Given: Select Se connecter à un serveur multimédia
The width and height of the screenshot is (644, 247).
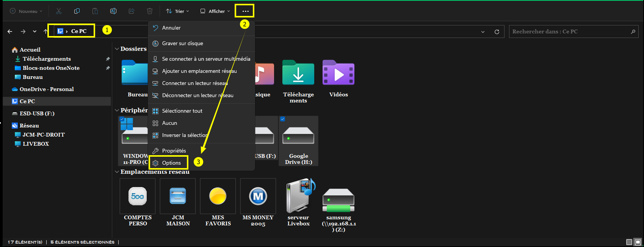Looking at the screenshot, I should pyautogui.click(x=201, y=59).
